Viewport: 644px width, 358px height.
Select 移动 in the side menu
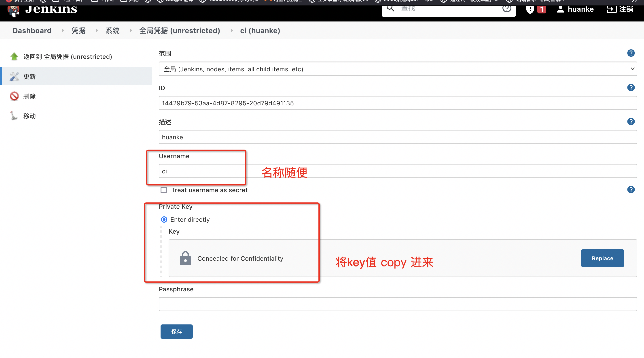click(30, 116)
